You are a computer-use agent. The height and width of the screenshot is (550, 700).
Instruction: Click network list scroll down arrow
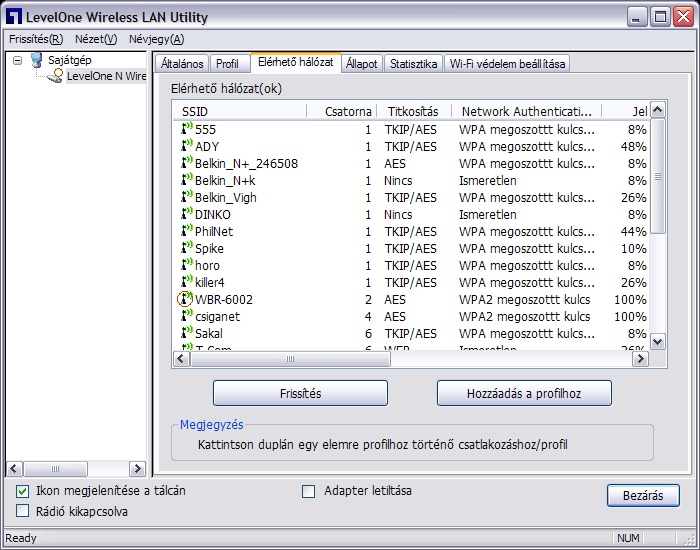tap(658, 342)
